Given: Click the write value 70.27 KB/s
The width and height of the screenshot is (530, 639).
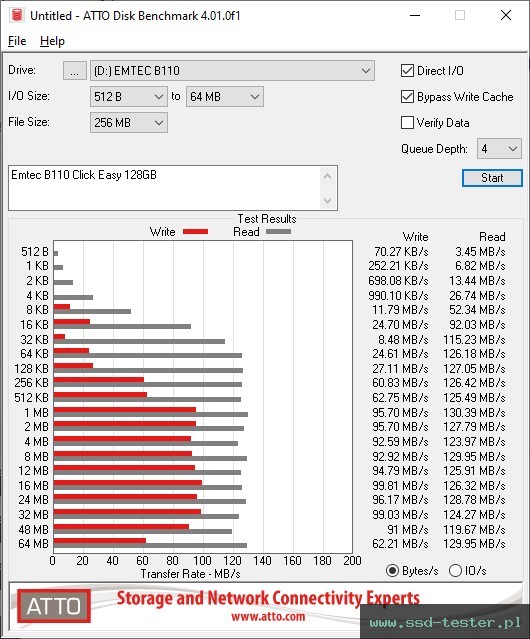Looking at the screenshot, I should point(401,251).
